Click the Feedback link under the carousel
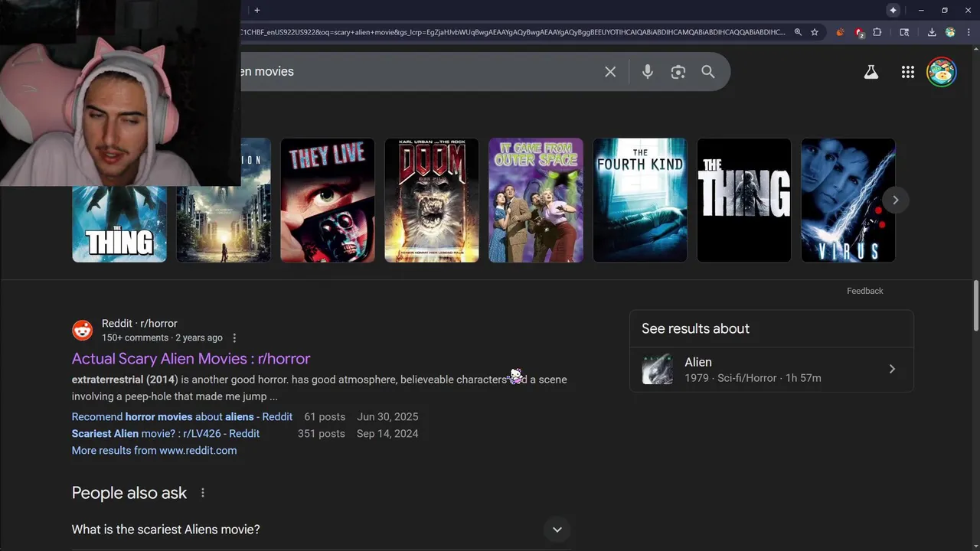Image resolution: width=980 pixels, height=551 pixels. tap(865, 291)
